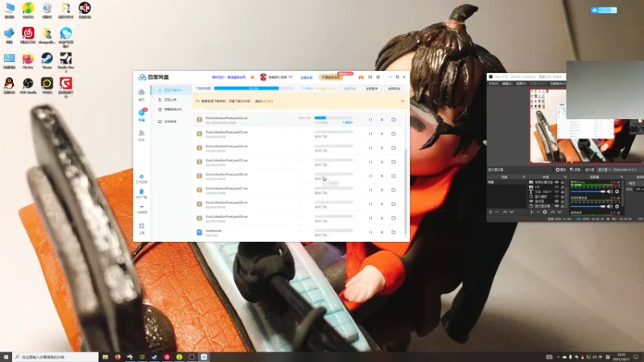Select the Uploading tab in Baidu Netdisk
The height and width of the screenshot is (362, 644).
click(171, 100)
